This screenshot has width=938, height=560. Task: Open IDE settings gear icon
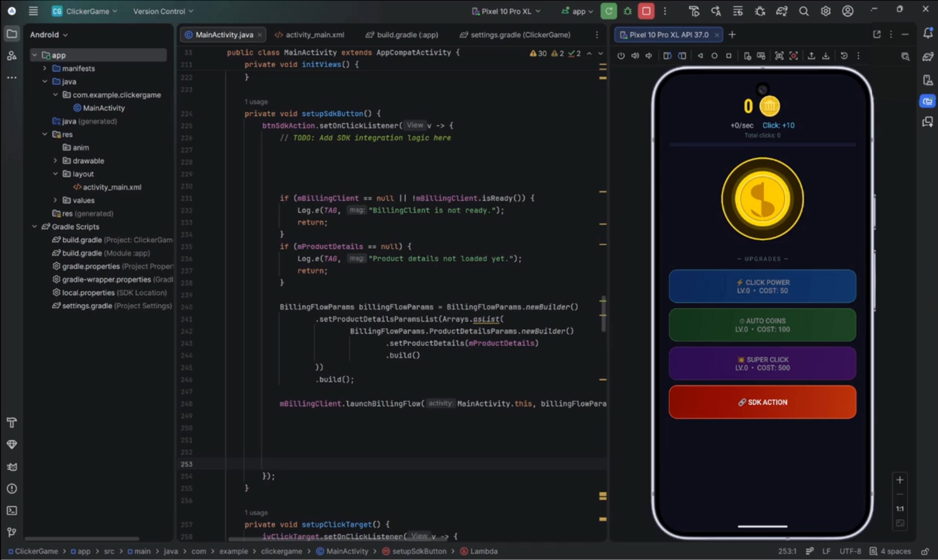tap(825, 11)
